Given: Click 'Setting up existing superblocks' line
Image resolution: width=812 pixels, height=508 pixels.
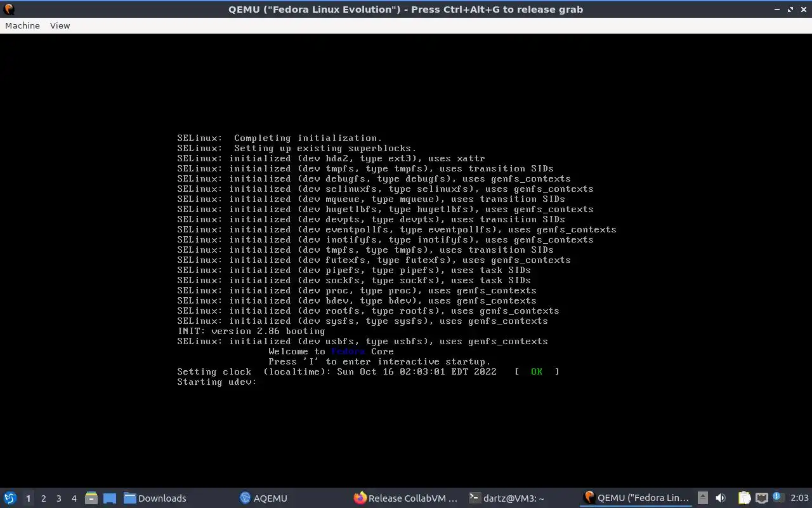Looking at the screenshot, I should [297, 148].
